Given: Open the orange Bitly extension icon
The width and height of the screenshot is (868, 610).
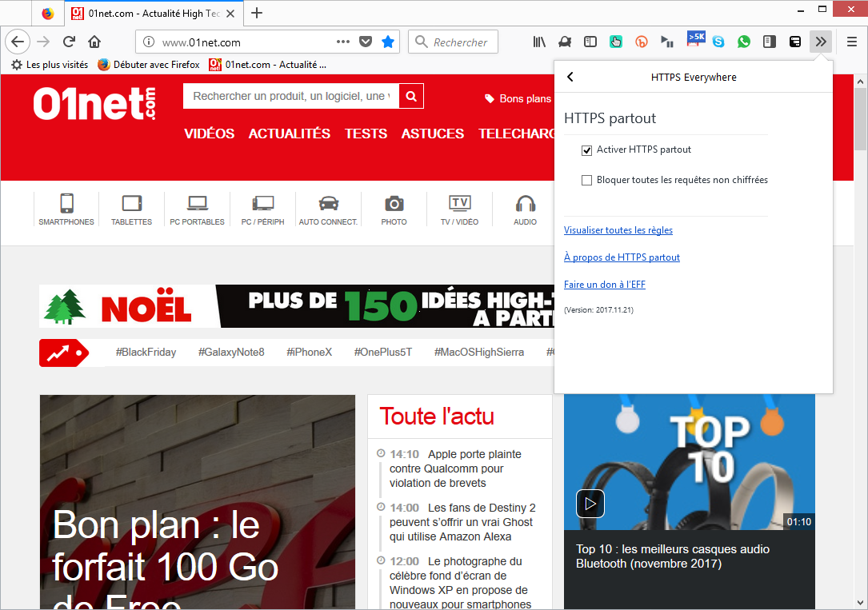Looking at the screenshot, I should (x=641, y=42).
